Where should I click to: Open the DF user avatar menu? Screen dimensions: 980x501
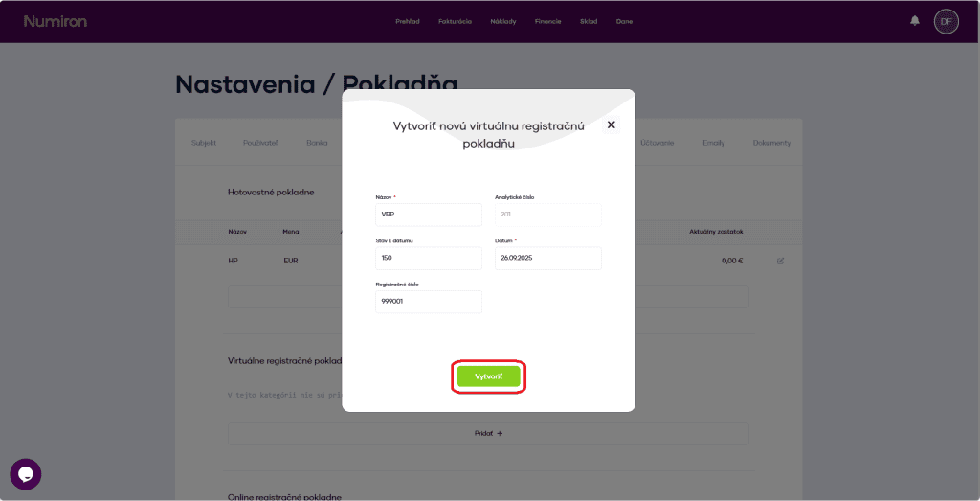coord(946,21)
